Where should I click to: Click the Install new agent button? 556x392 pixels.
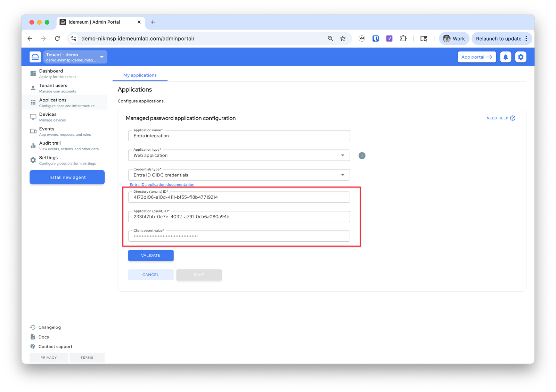[x=67, y=177]
